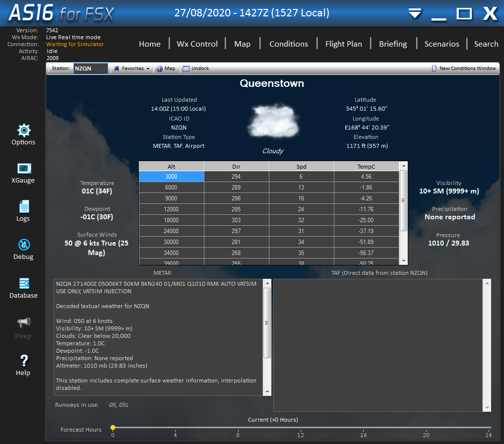The image size is (504, 444).
Task: Open the Conditions menu
Action: coord(289,44)
